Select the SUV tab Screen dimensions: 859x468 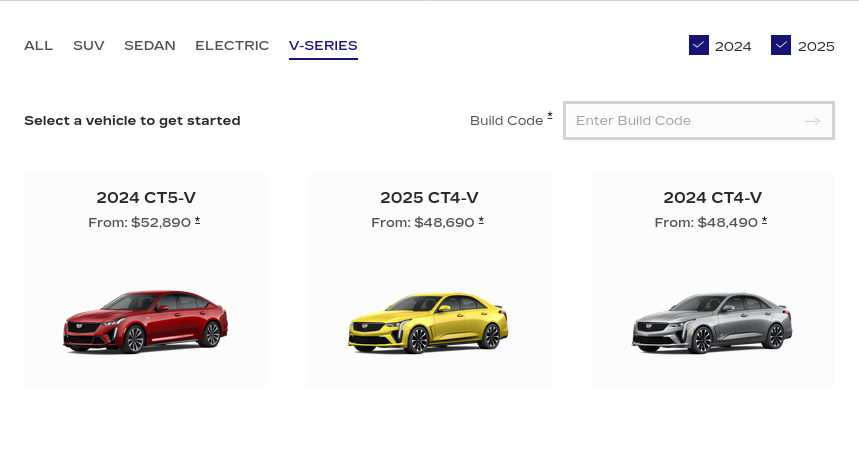pyautogui.click(x=88, y=45)
